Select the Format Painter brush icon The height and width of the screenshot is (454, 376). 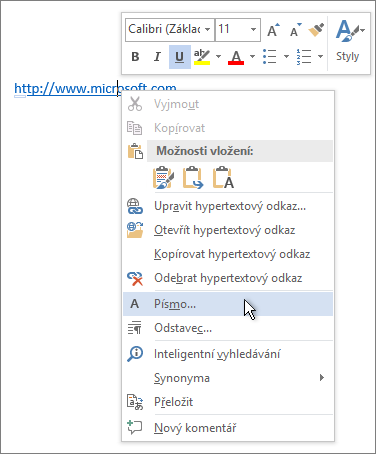(x=316, y=30)
